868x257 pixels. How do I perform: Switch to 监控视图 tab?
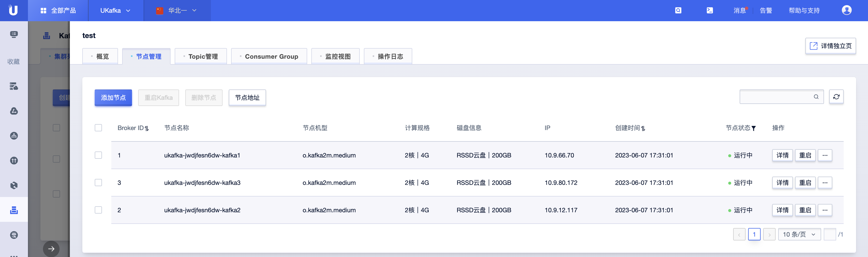coord(335,56)
